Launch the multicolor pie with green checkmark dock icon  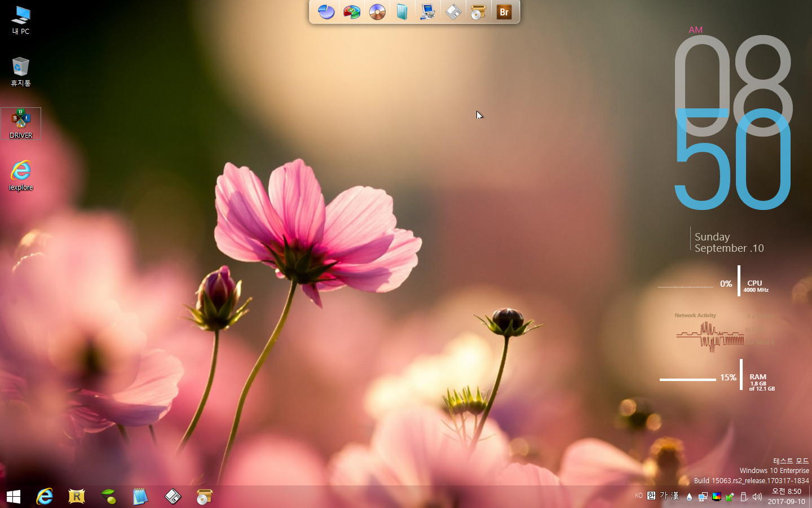tap(352, 11)
